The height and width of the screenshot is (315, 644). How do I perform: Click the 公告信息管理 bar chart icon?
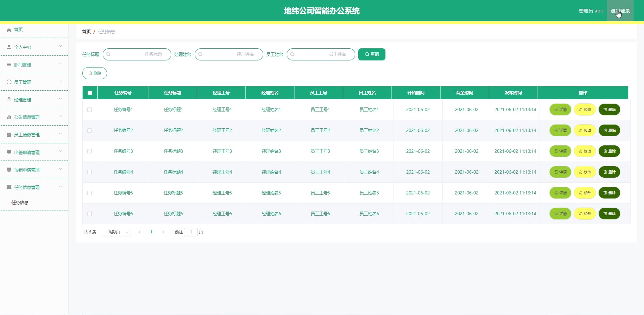point(9,117)
